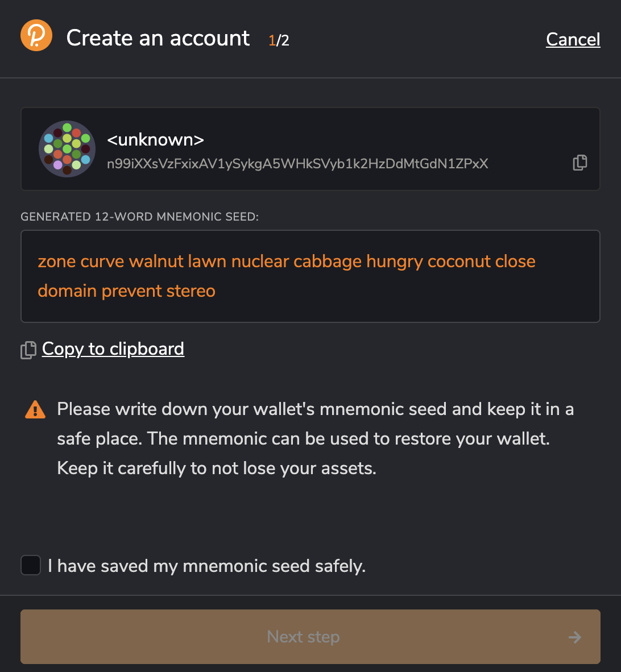The image size is (621, 672).
Task: Click the warning triangle icon
Action: tap(35, 409)
